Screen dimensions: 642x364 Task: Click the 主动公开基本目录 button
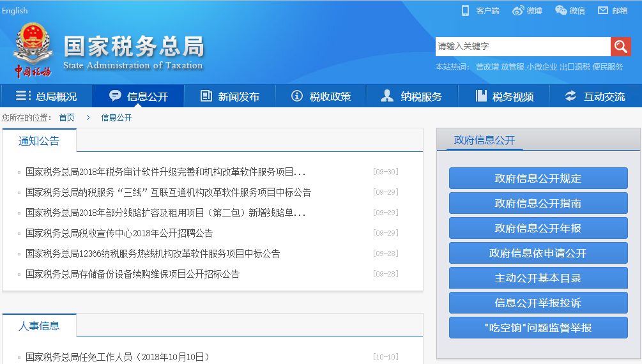[539, 278]
